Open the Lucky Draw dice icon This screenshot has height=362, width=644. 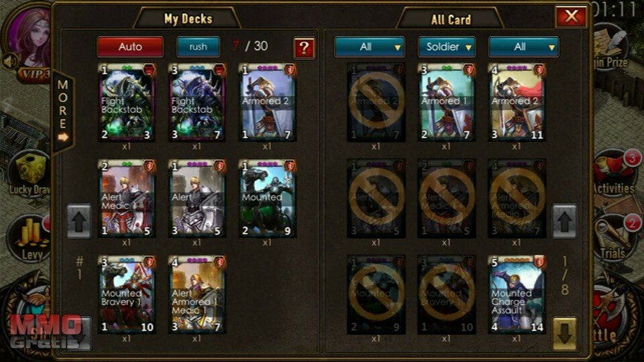(x=30, y=174)
